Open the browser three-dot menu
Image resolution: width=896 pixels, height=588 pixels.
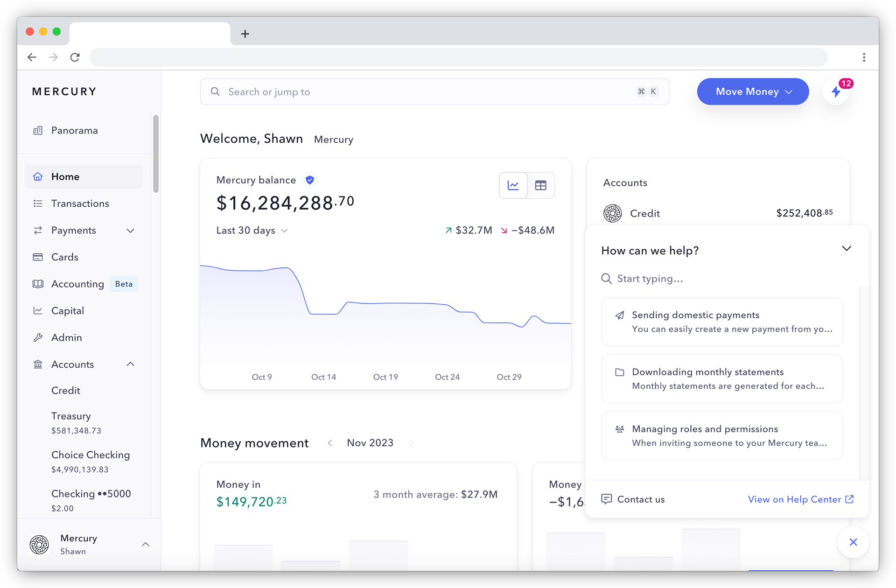coord(864,57)
